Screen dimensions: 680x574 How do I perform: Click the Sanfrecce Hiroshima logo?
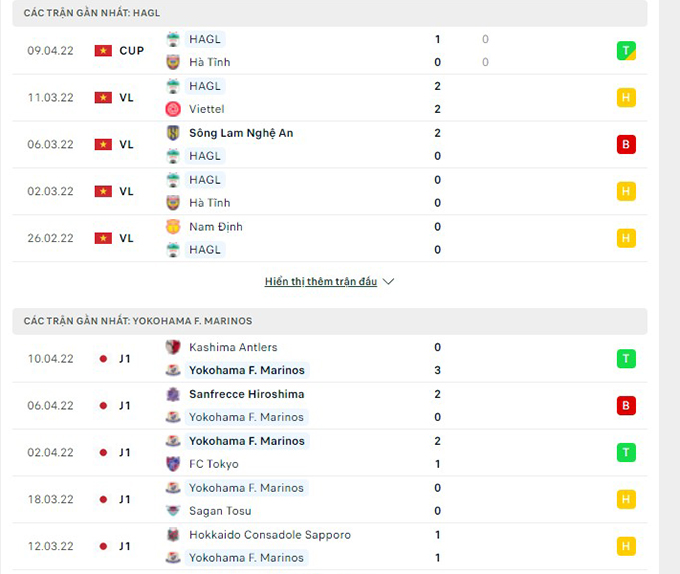(x=173, y=394)
